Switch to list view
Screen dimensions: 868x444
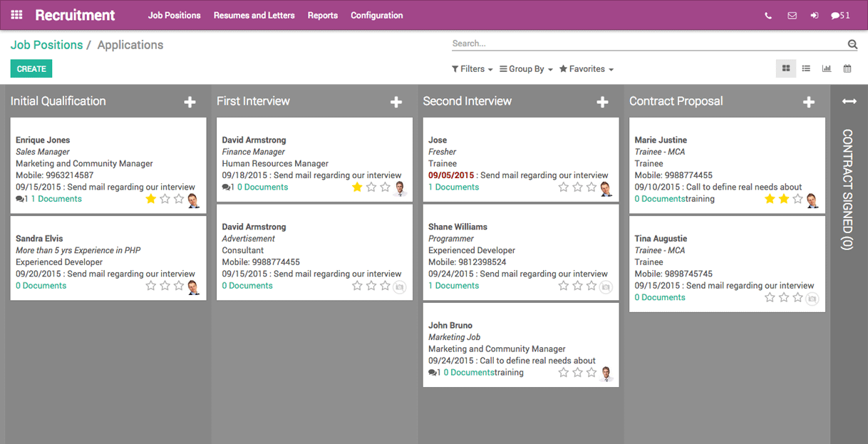pos(806,68)
